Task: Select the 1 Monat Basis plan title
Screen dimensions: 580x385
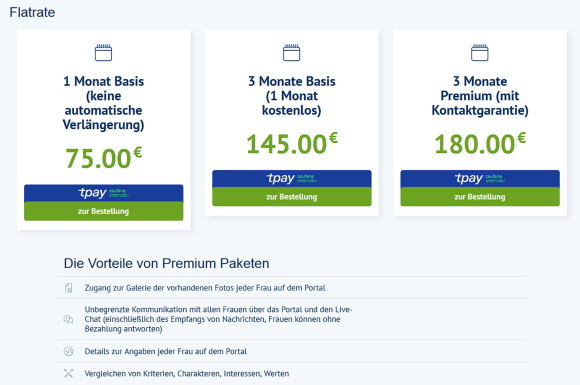Action: tap(104, 103)
